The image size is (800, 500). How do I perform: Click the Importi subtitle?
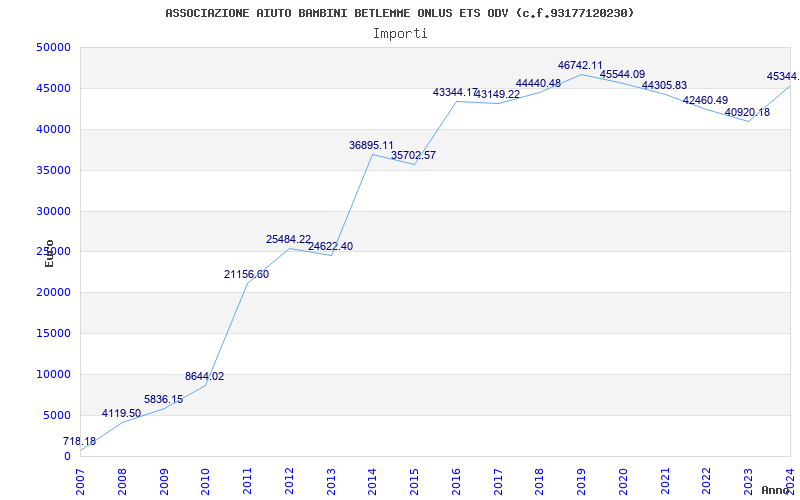400,34
